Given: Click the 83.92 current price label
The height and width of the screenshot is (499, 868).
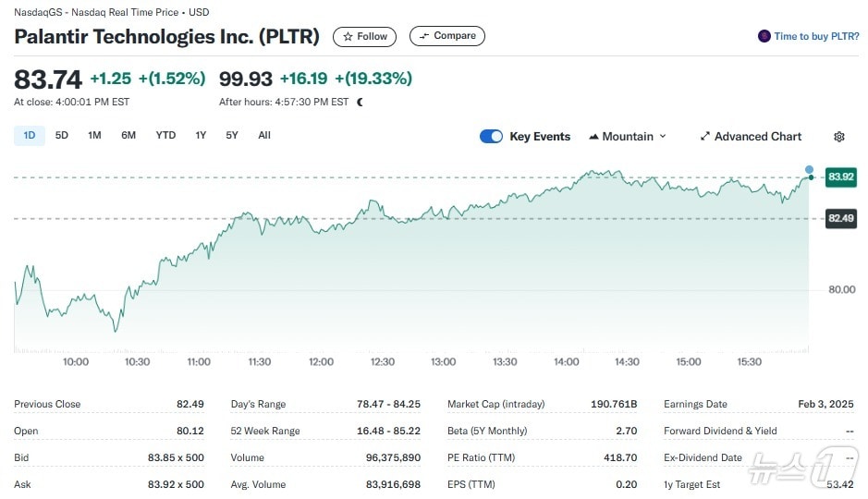Looking at the screenshot, I should tap(840, 176).
